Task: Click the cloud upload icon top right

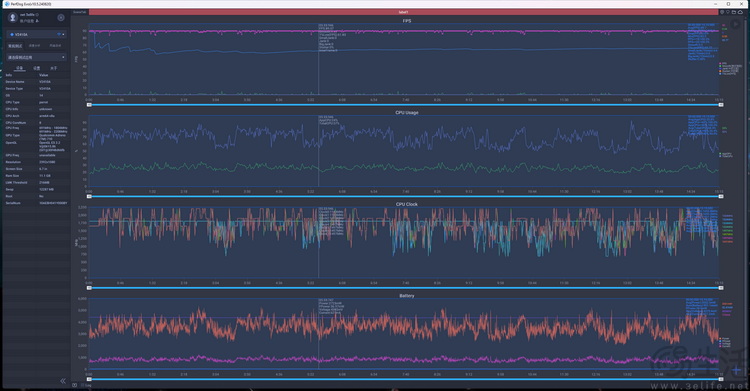Action: click(740, 12)
